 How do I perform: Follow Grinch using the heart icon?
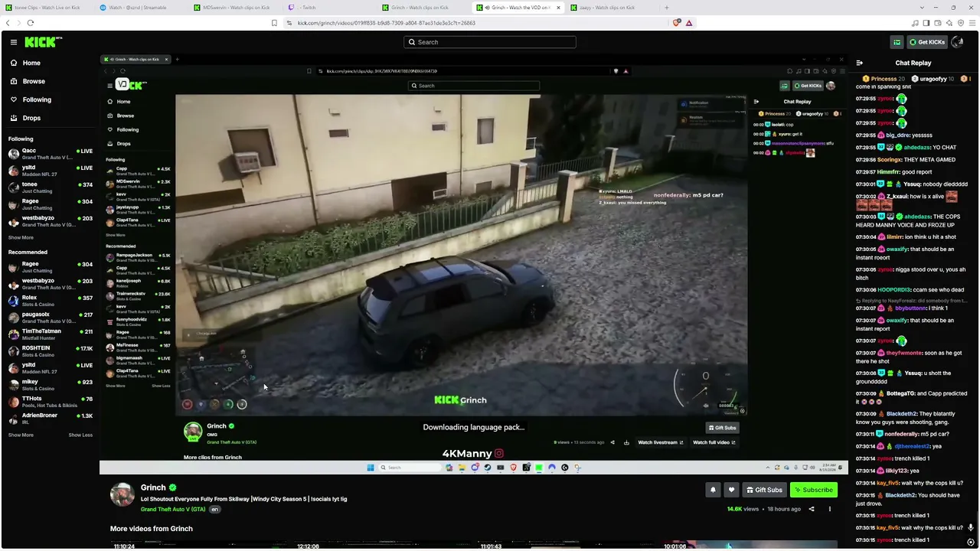[731, 490]
